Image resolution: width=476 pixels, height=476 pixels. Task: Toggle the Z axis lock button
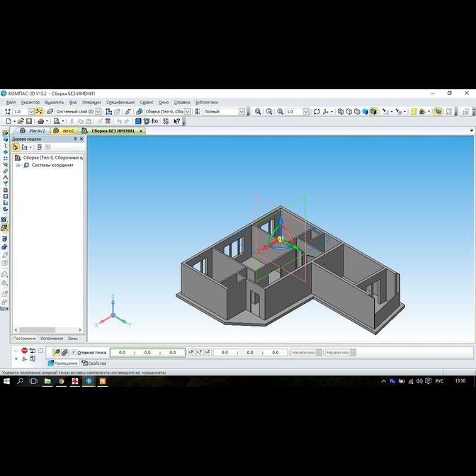(x=208, y=352)
